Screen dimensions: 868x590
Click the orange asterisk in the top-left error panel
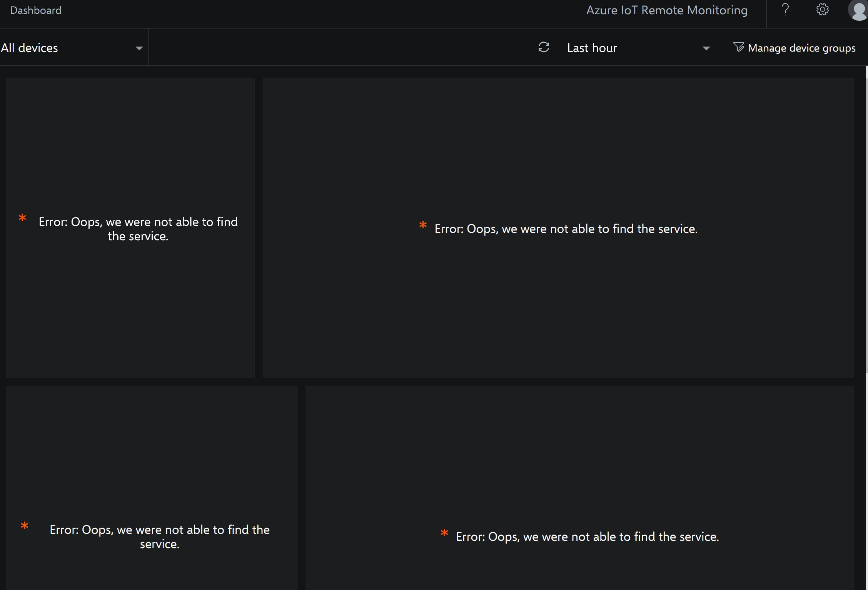pyautogui.click(x=23, y=219)
